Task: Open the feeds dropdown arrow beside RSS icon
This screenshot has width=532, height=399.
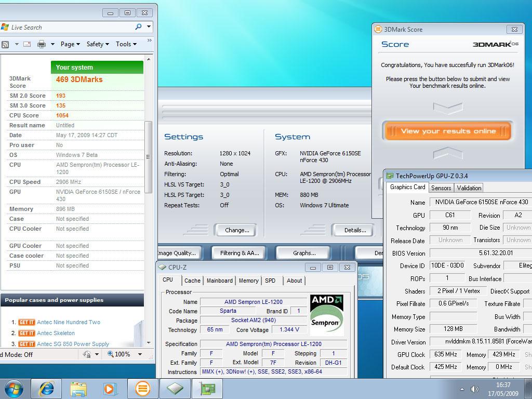Action: [16, 45]
